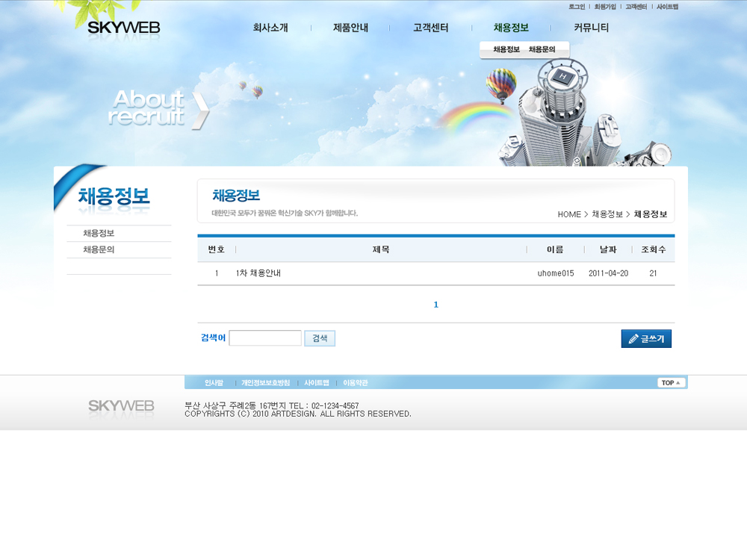Image resolution: width=747 pixels, height=560 pixels.
Task: Click the TOP arrow button in footer
Action: pos(671,382)
